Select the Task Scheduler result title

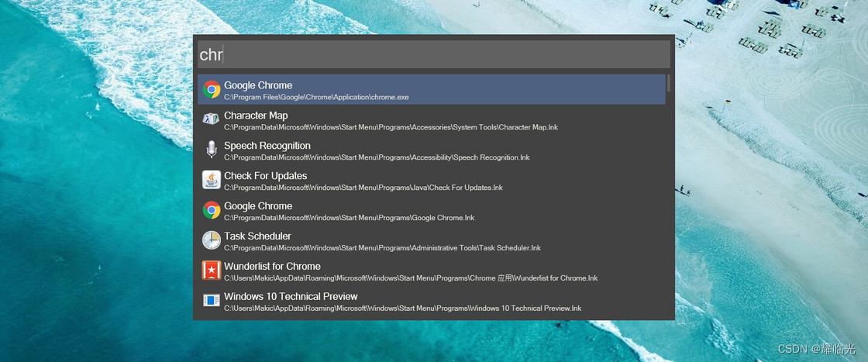257,236
